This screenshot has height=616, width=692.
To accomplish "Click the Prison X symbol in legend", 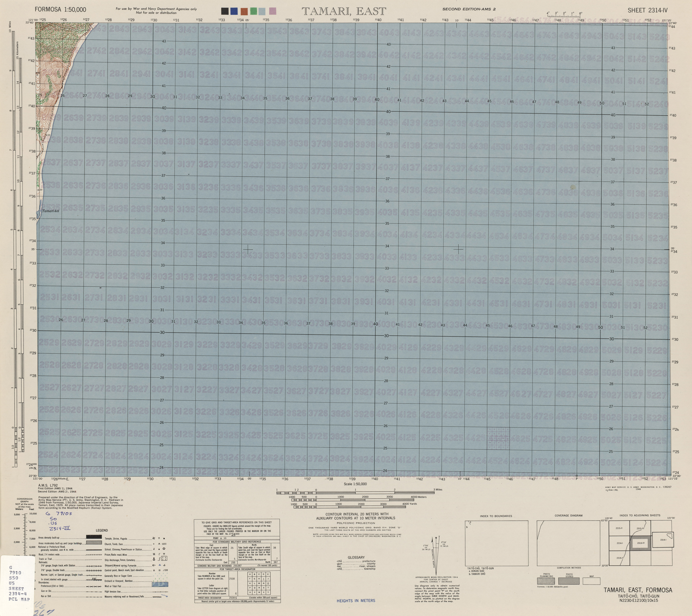I will tap(154, 554).
